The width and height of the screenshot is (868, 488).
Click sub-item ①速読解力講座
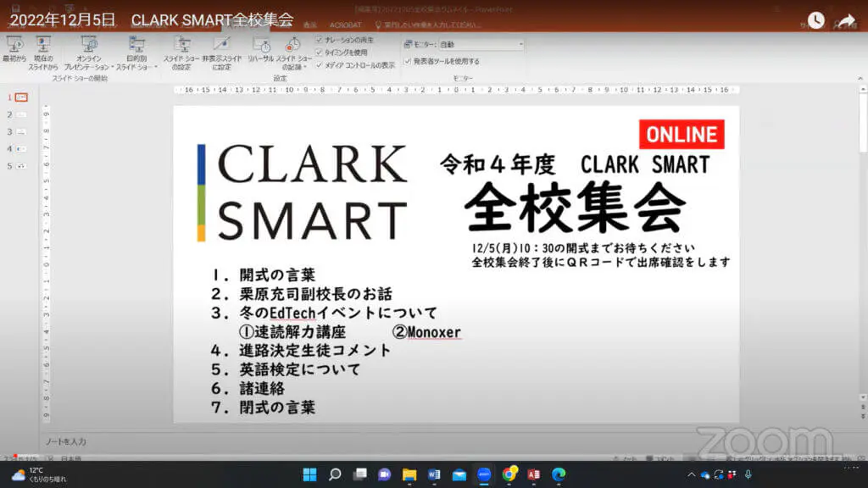(x=292, y=332)
